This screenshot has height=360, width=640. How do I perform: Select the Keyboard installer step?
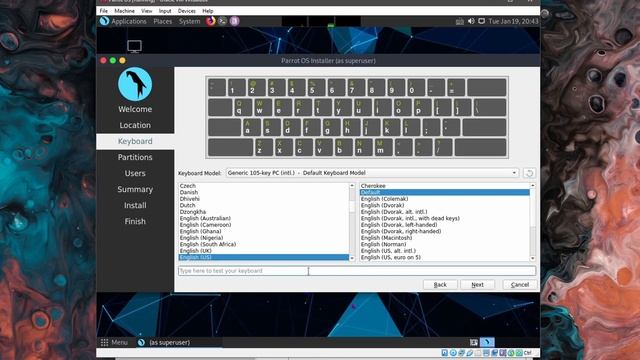click(135, 141)
